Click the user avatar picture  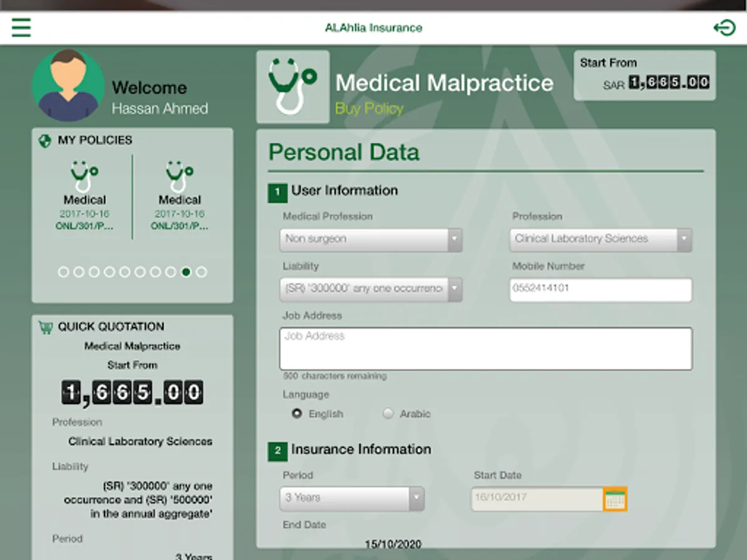coord(68,85)
